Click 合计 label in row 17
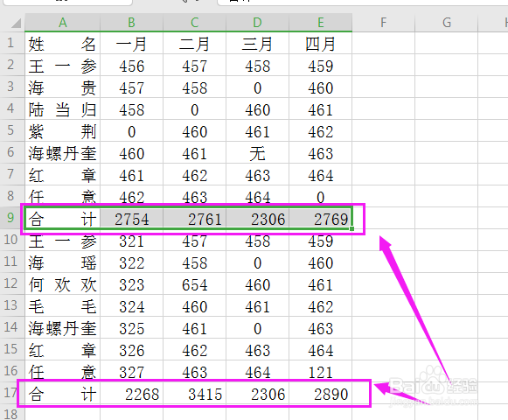Viewport: 508px width, 420px height. tap(63, 394)
